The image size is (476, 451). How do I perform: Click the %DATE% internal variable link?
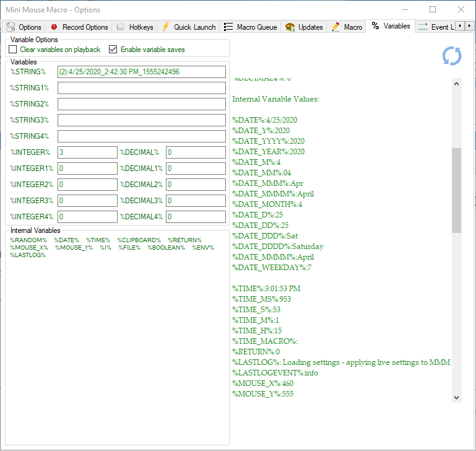click(x=66, y=240)
